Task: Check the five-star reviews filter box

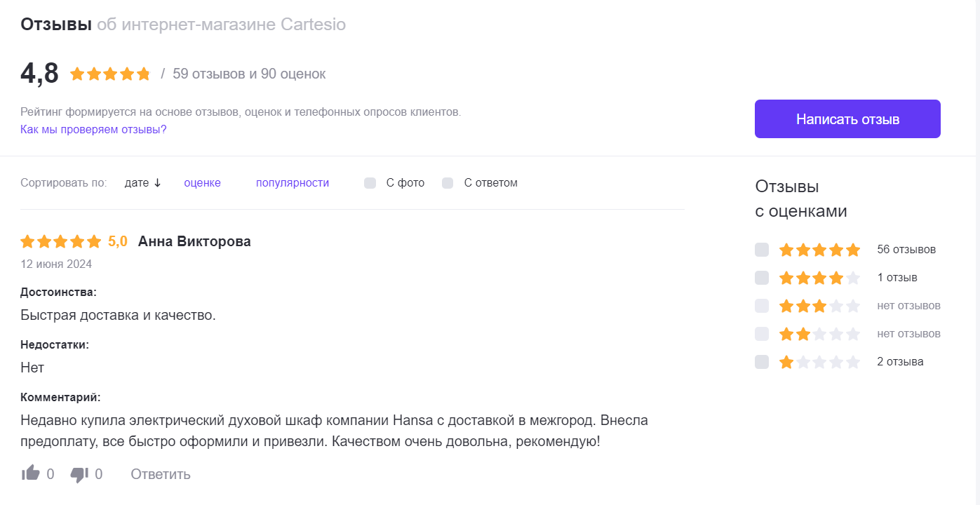Action: [x=762, y=250]
